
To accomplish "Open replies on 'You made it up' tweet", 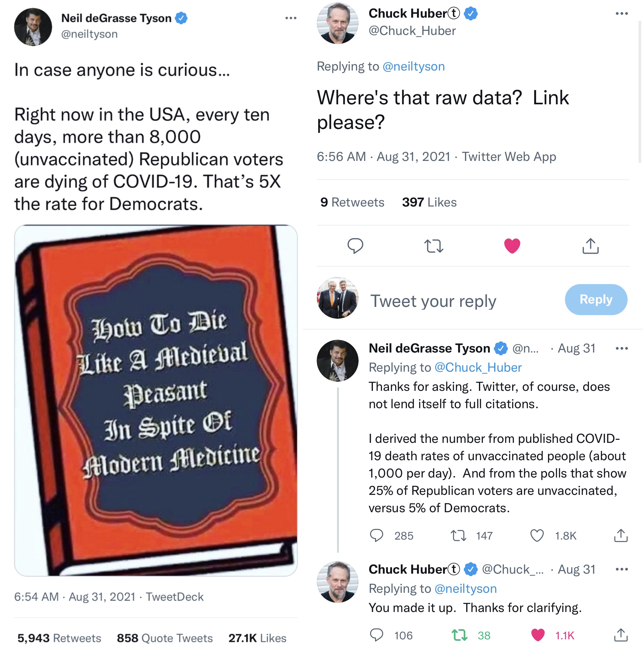I will coord(377,635).
